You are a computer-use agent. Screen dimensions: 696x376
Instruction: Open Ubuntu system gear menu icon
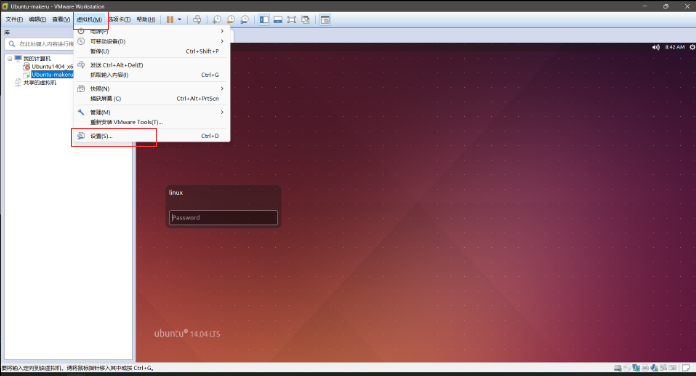coord(692,47)
